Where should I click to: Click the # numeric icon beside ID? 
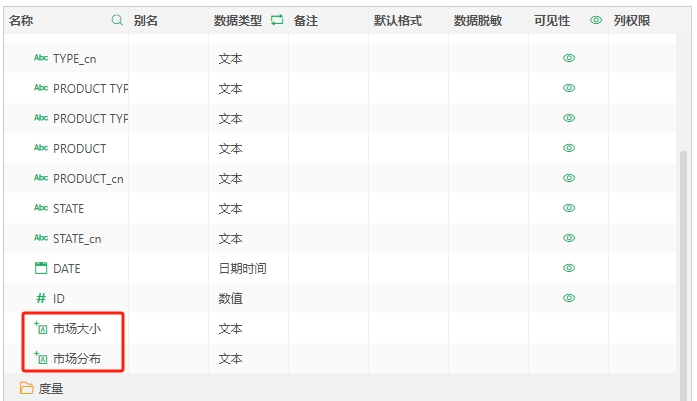point(41,298)
